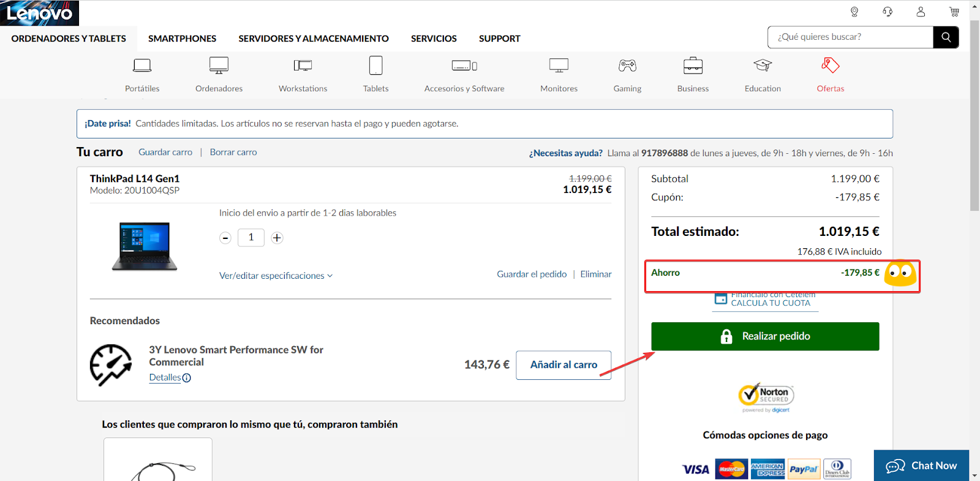Image resolution: width=980 pixels, height=481 pixels.
Task: Click the Total estimado amount 1.019,15 €
Action: tap(849, 232)
